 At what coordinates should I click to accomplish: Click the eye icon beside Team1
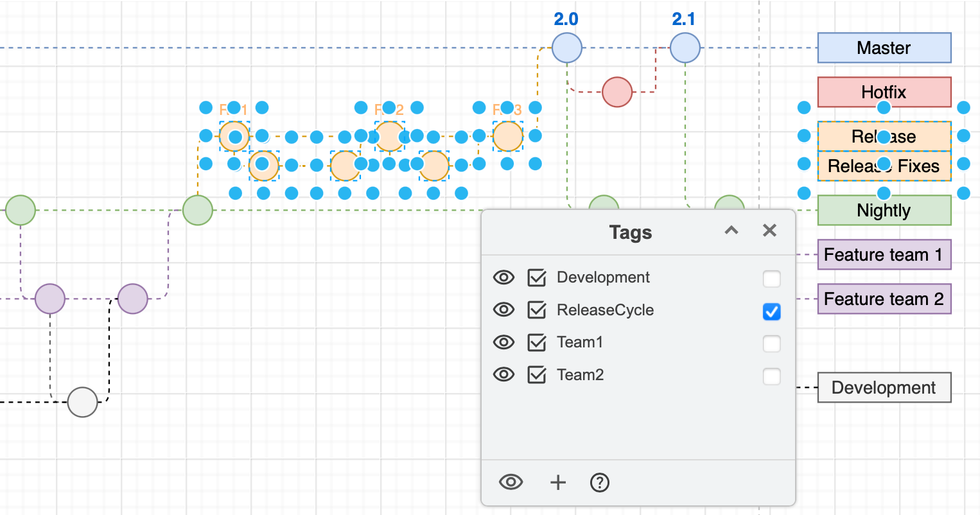click(x=504, y=342)
